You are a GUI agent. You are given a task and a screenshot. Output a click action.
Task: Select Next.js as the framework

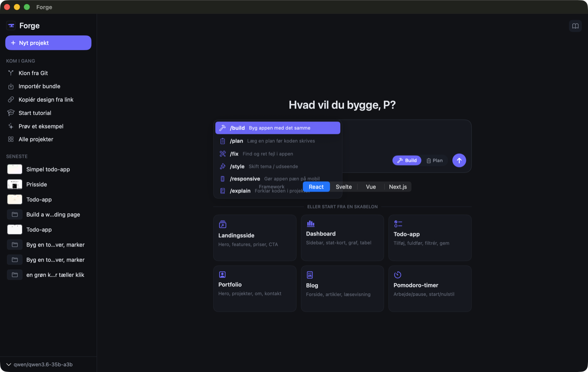[398, 187]
